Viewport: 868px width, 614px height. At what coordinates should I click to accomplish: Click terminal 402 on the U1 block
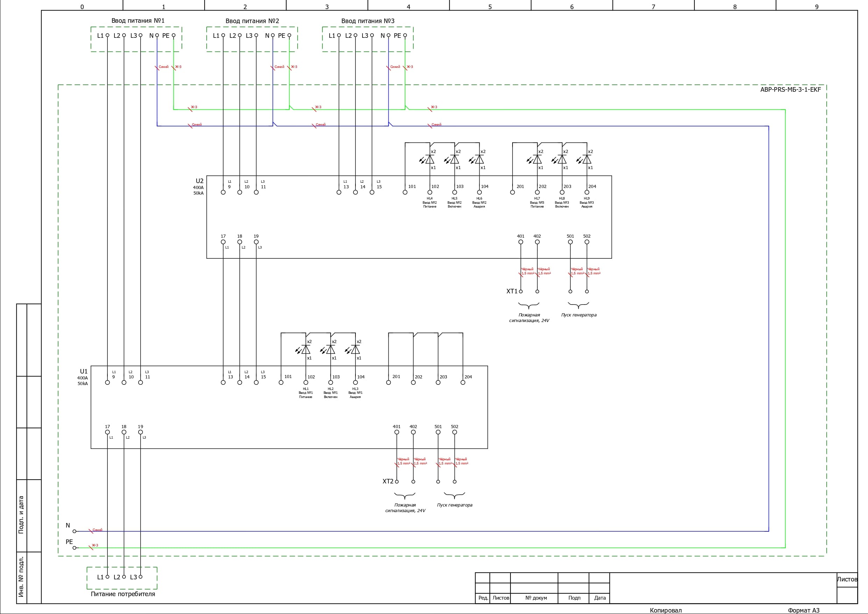[413, 432]
